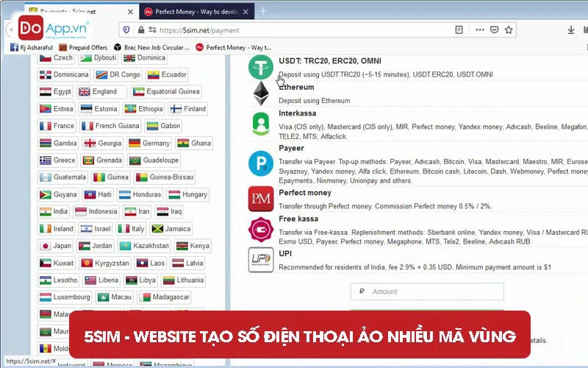Select Kenya country button

pyautogui.click(x=193, y=246)
